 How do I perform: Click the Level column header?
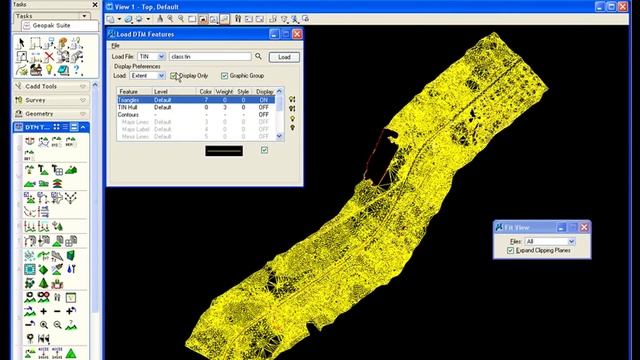(174, 92)
